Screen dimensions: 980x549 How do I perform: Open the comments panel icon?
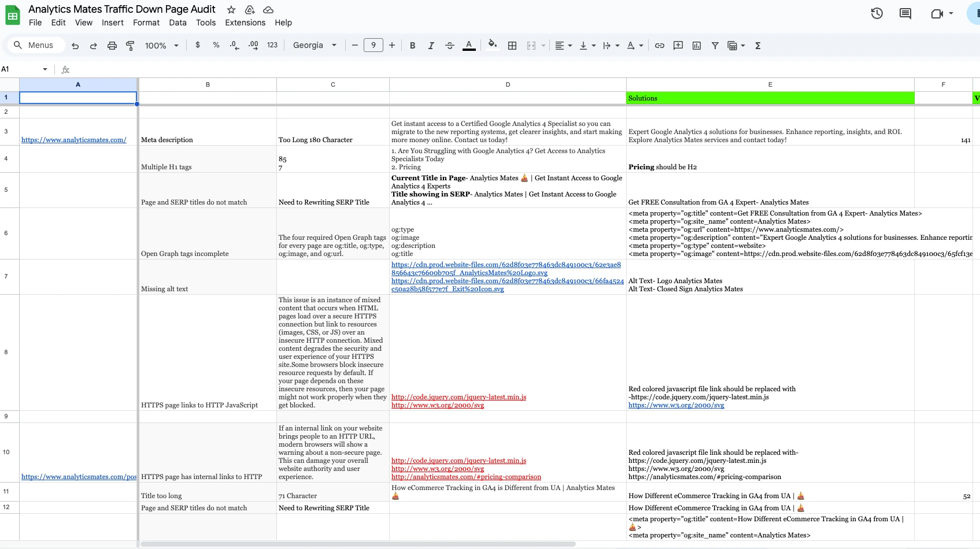(905, 13)
